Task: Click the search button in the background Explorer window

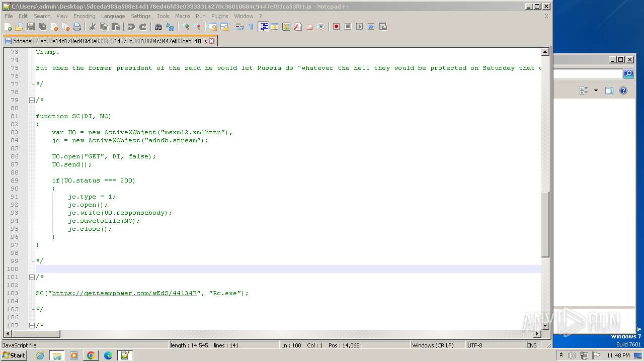Action: tap(628, 74)
